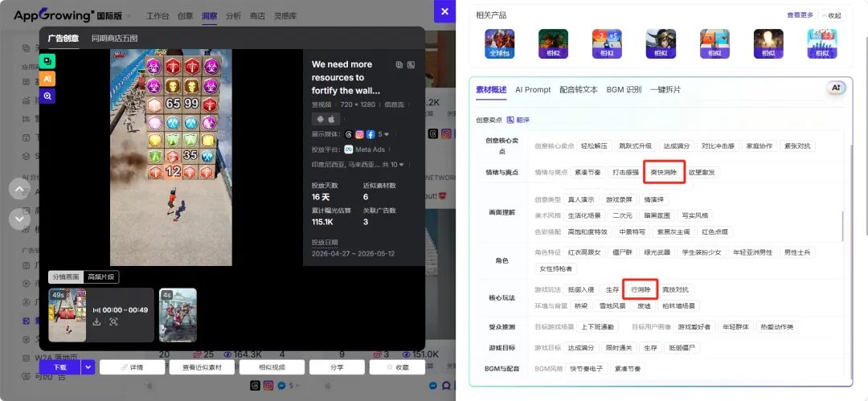This screenshot has height=401, width=868.
Task: Open 分析 in top navigation
Action: [234, 16]
